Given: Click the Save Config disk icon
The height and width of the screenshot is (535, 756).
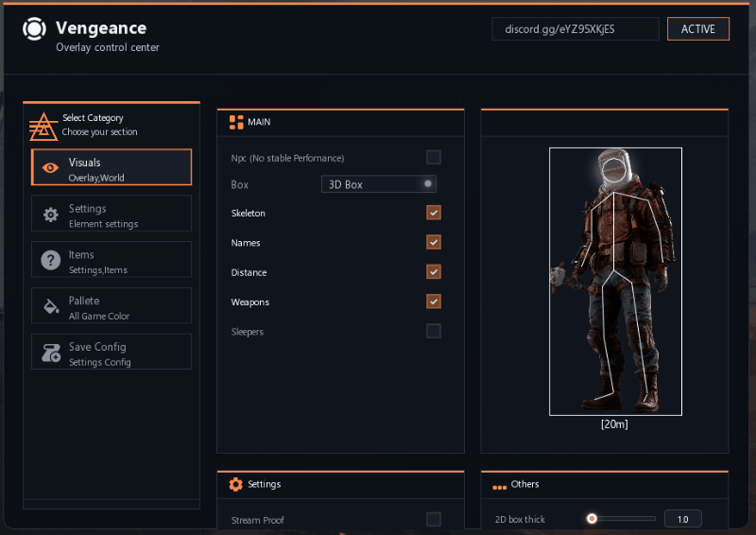Looking at the screenshot, I should pyautogui.click(x=51, y=354).
